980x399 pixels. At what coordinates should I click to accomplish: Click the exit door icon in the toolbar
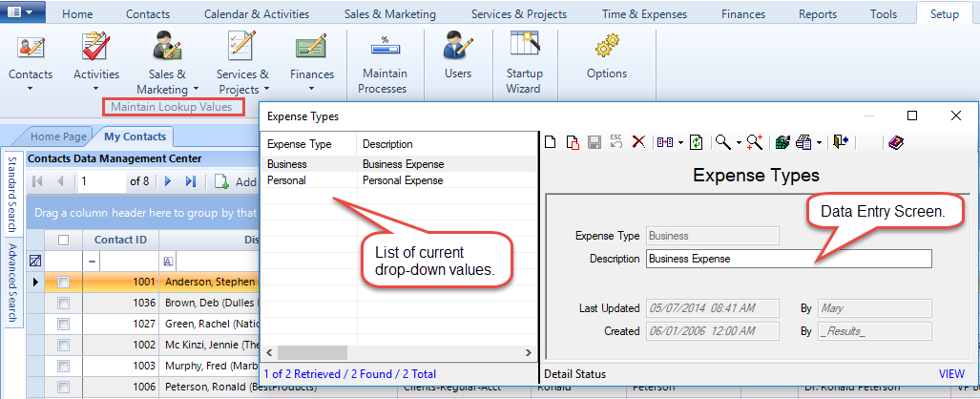(x=840, y=142)
